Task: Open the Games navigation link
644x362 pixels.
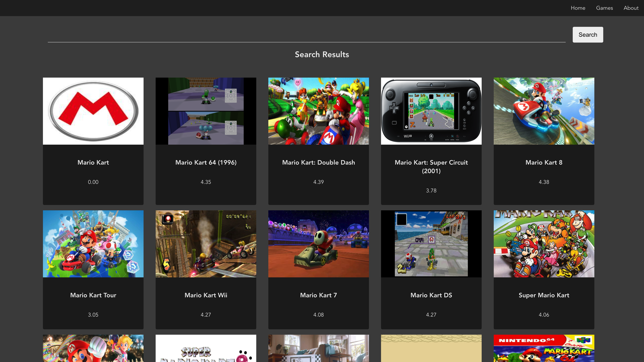Action: pyautogui.click(x=604, y=8)
